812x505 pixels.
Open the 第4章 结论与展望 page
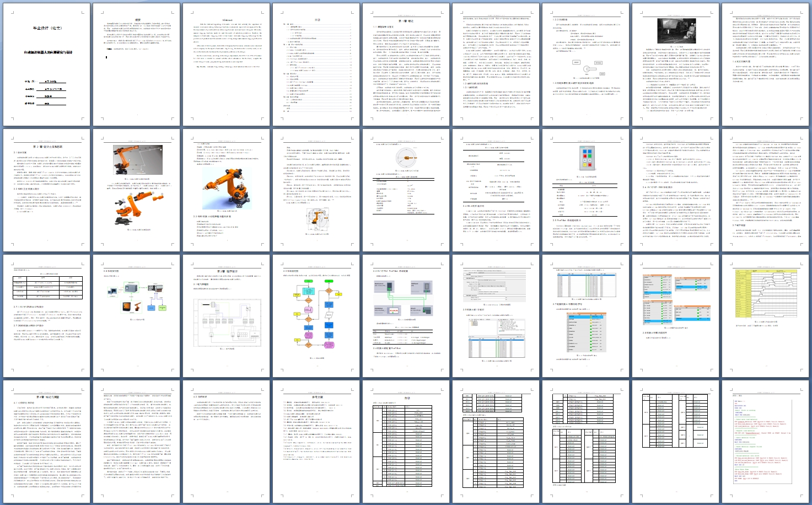click(47, 441)
